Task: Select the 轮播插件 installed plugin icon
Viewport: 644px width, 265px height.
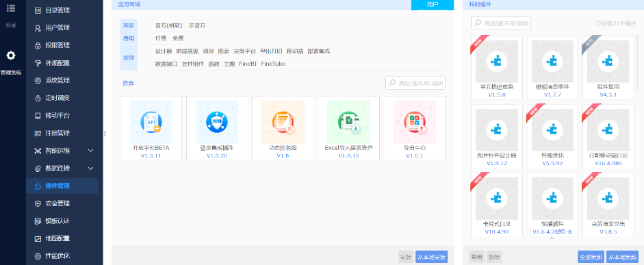Action: [x=553, y=199]
